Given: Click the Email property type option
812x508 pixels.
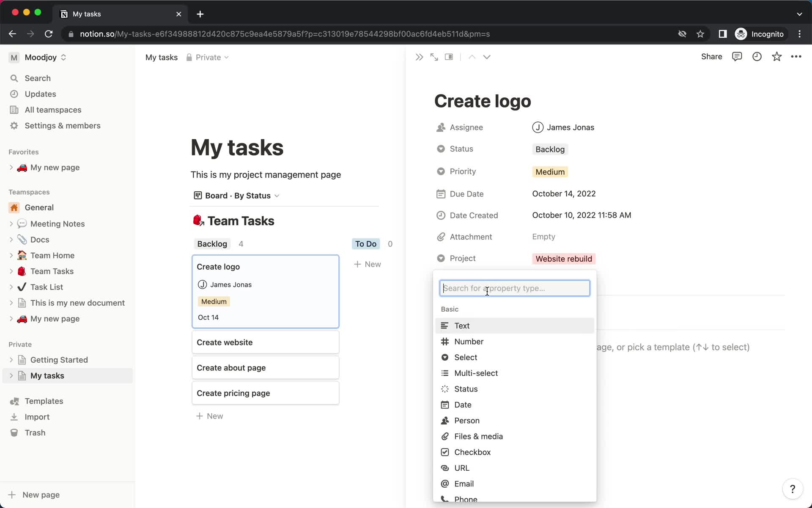Looking at the screenshot, I should [464, 483].
